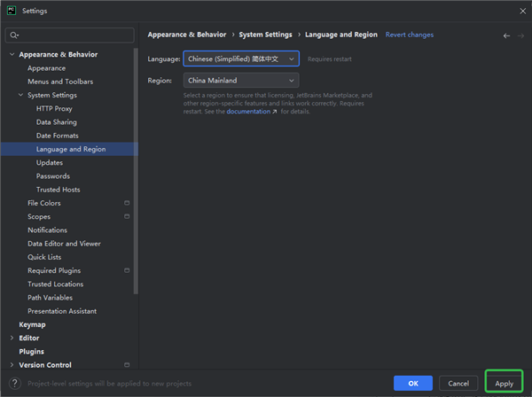Click the project-level icon beside Required Plugins
Viewport: 532px width, 397px height.
127,270
